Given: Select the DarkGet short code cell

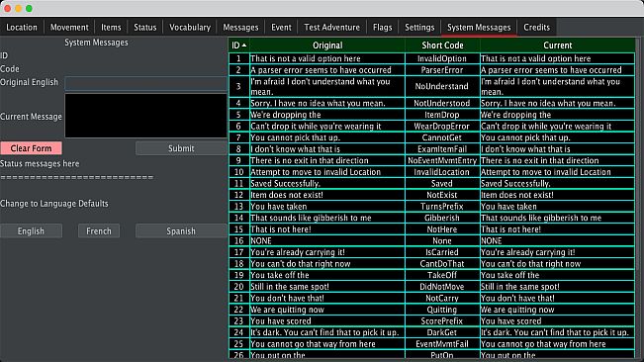Looking at the screenshot, I should 442,333.
